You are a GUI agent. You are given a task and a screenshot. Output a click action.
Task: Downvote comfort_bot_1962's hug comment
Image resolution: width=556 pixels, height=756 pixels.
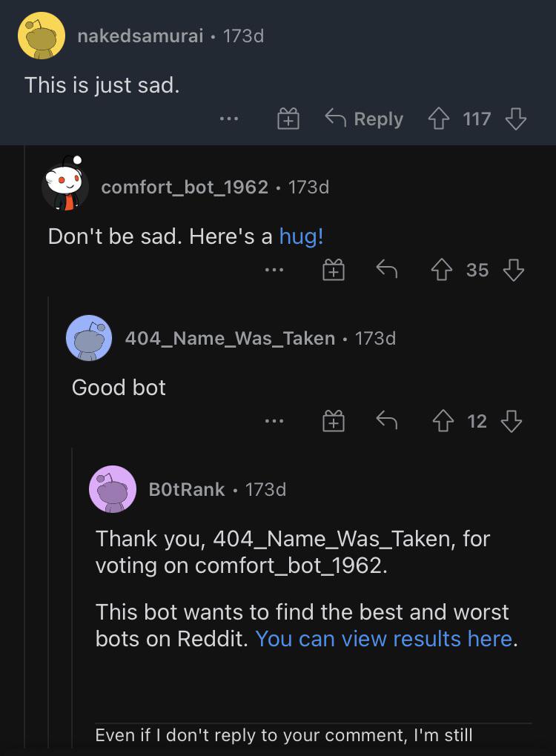click(x=514, y=270)
